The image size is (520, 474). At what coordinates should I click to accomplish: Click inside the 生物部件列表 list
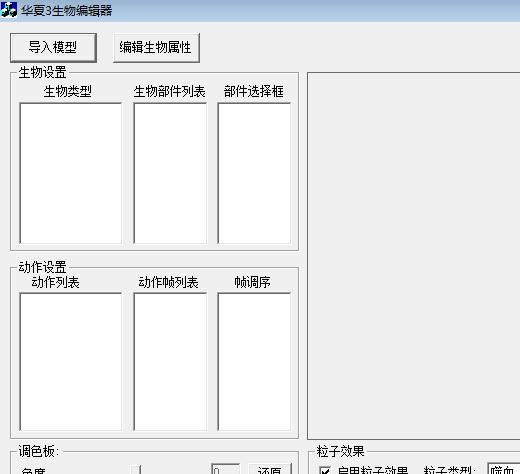[170, 173]
